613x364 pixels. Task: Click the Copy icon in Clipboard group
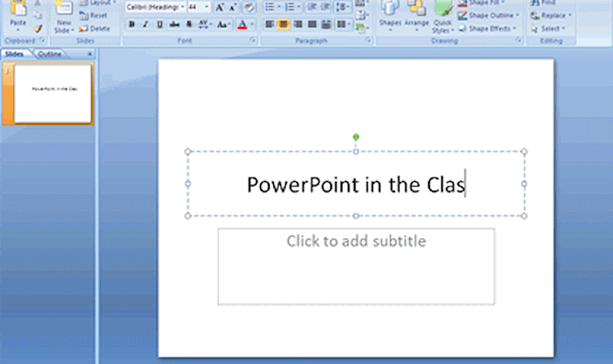(38, 16)
